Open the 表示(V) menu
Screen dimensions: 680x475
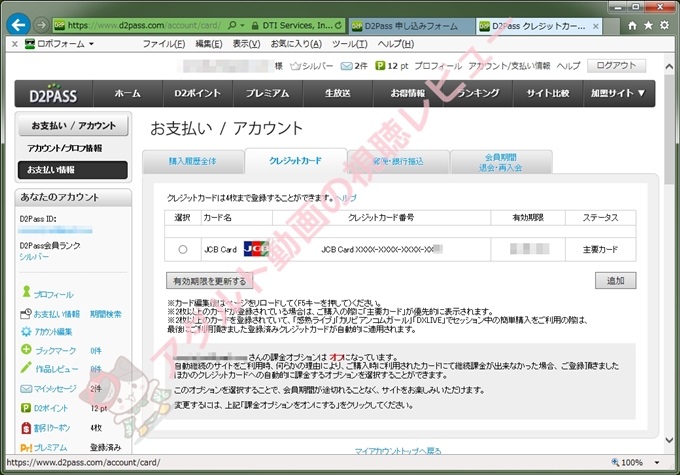click(x=246, y=44)
